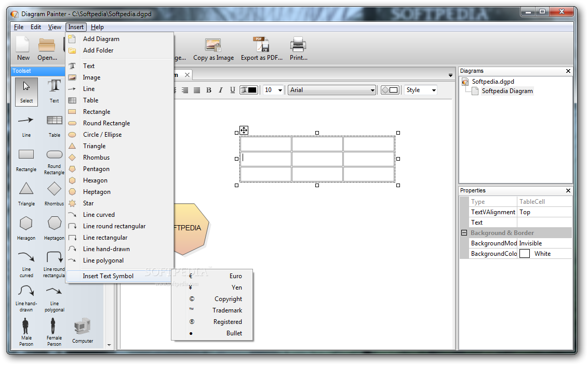Select the Line curved tool in Toolset

coord(26,264)
